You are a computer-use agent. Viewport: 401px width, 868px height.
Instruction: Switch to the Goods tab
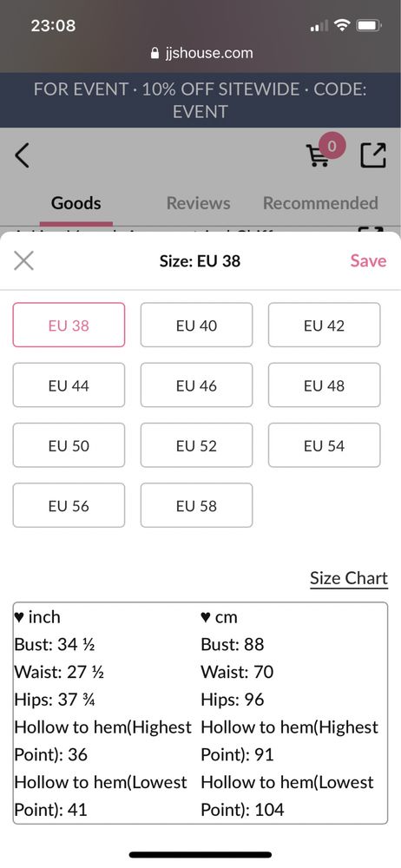76,203
